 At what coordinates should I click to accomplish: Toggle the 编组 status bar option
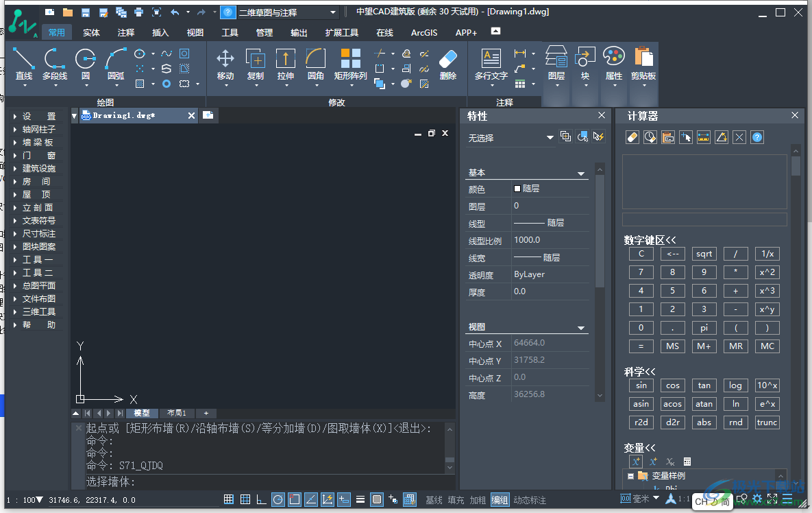coord(500,500)
